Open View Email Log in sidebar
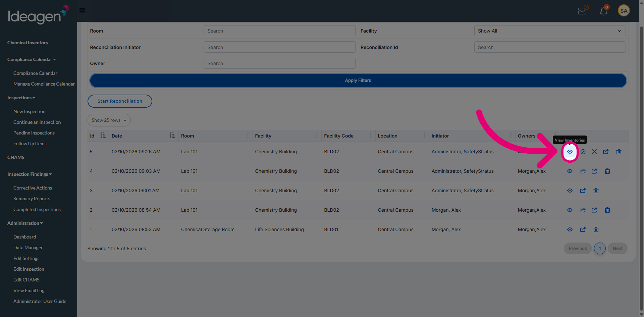644x317 pixels. pyautogui.click(x=29, y=290)
